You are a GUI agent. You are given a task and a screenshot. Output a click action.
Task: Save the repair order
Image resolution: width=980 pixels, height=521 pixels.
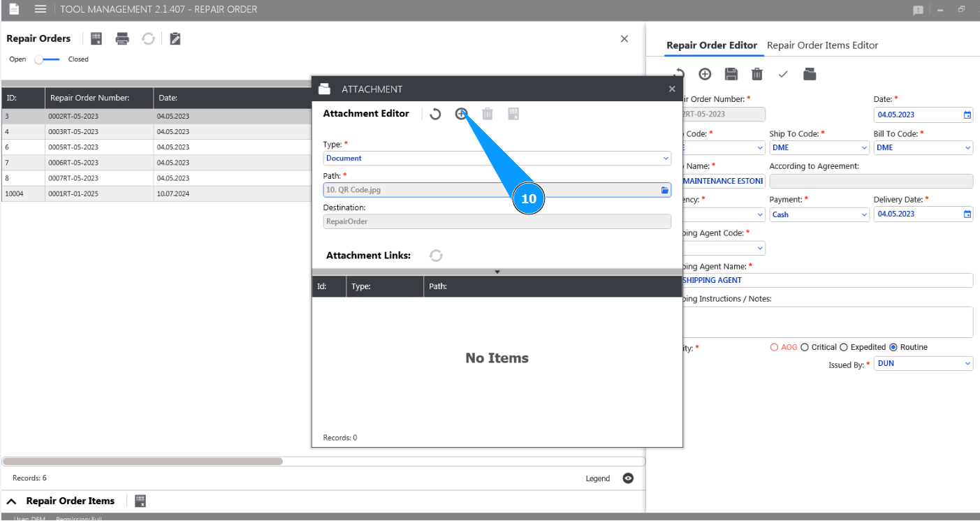[x=731, y=74]
